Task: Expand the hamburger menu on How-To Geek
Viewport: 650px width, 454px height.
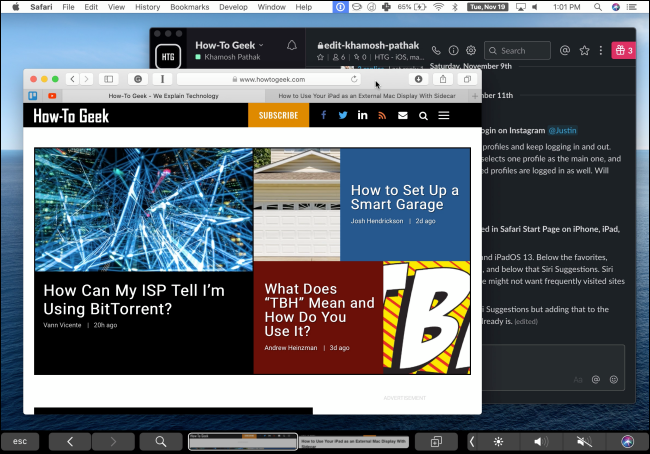Action: 444,115
